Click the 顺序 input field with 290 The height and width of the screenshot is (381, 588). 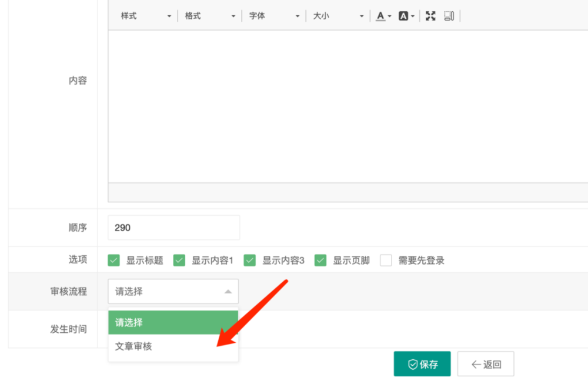click(173, 228)
